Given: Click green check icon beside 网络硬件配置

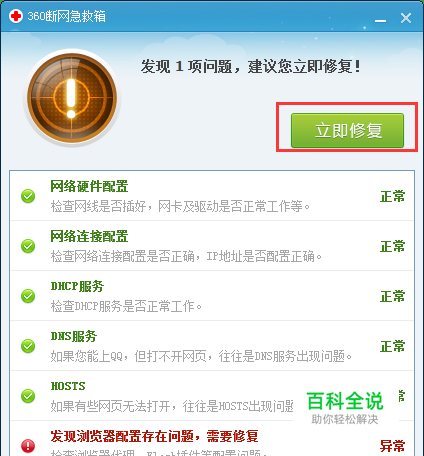Looking at the screenshot, I should 28,196.
